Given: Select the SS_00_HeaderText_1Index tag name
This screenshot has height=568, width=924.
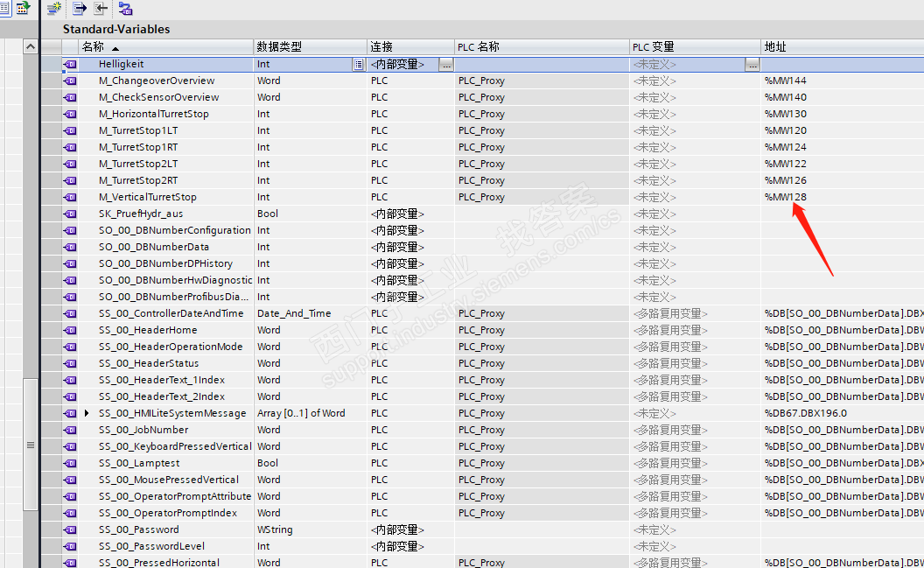Looking at the screenshot, I should click(x=162, y=380).
